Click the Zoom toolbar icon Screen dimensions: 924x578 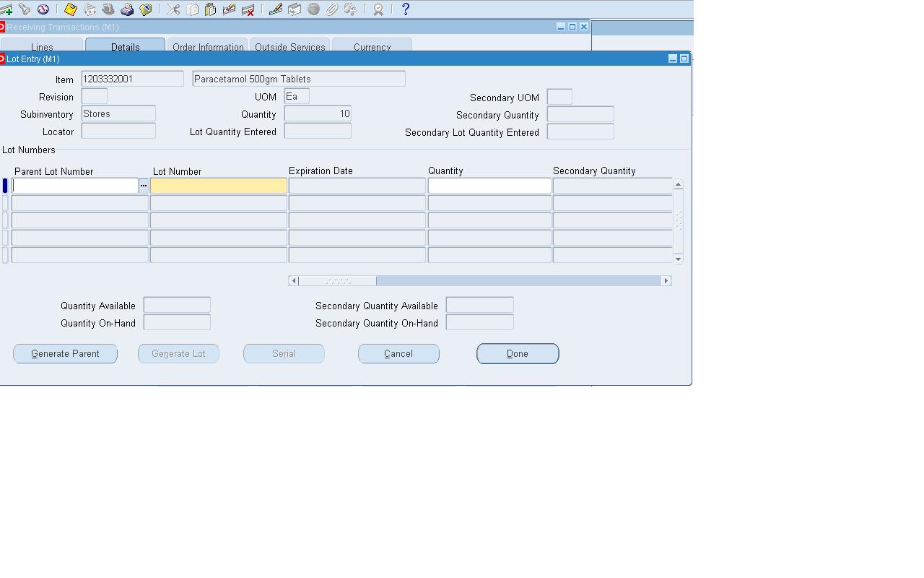[295, 9]
